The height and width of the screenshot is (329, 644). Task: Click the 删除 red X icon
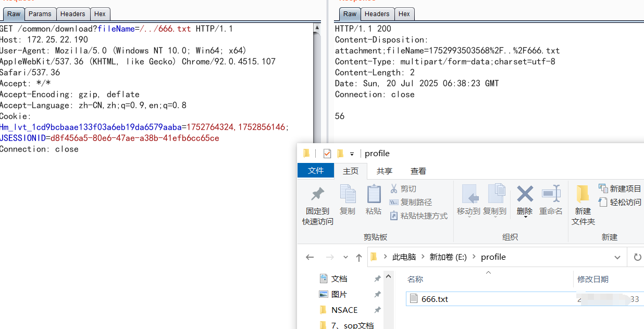tap(525, 194)
